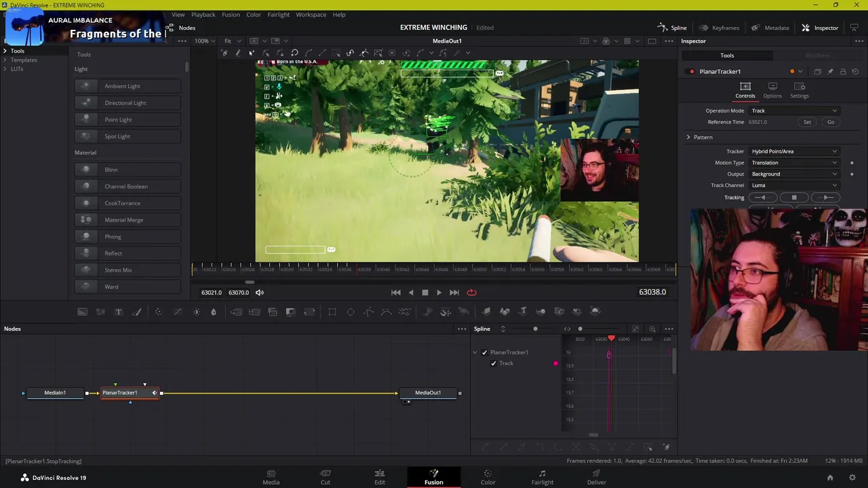Reset PlanarTracker1 settings to defaults
Viewport: 868px width, 488px height.
(x=855, y=71)
